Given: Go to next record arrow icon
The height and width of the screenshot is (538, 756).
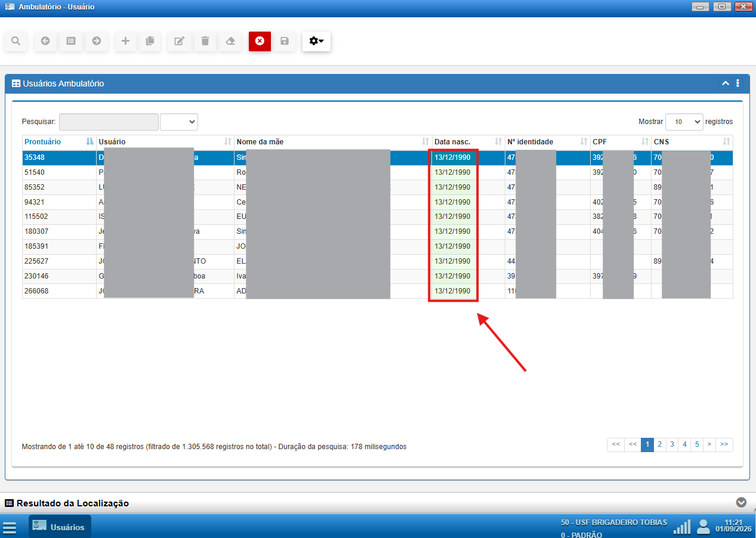Looking at the screenshot, I should [x=97, y=41].
